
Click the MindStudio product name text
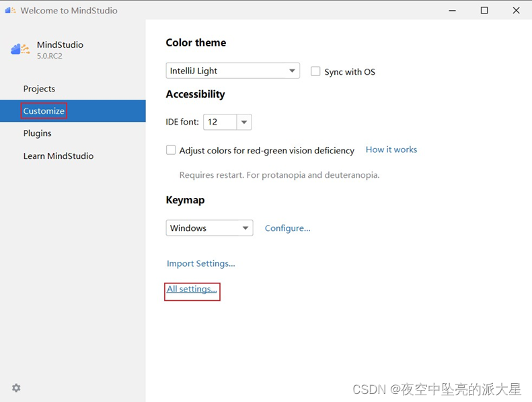click(x=60, y=45)
